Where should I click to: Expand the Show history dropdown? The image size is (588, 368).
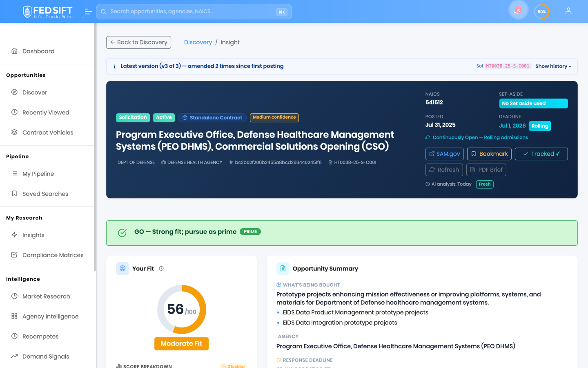click(x=553, y=66)
